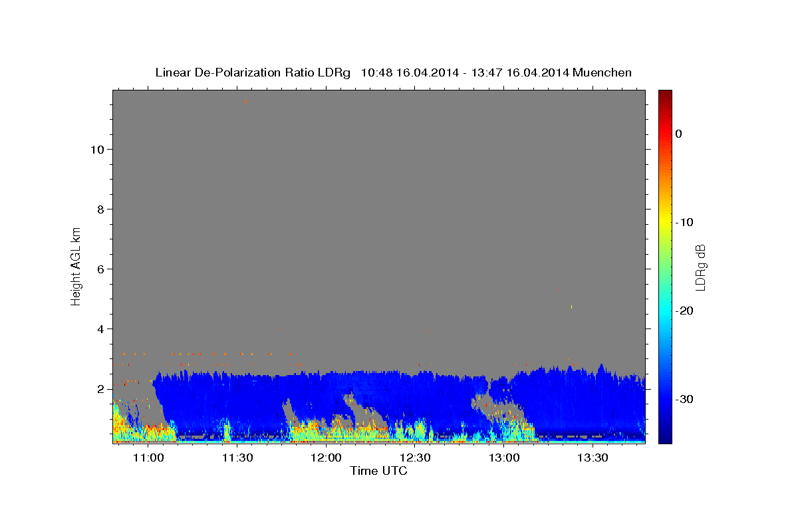Click the '12:30' time axis label

click(x=415, y=458)
